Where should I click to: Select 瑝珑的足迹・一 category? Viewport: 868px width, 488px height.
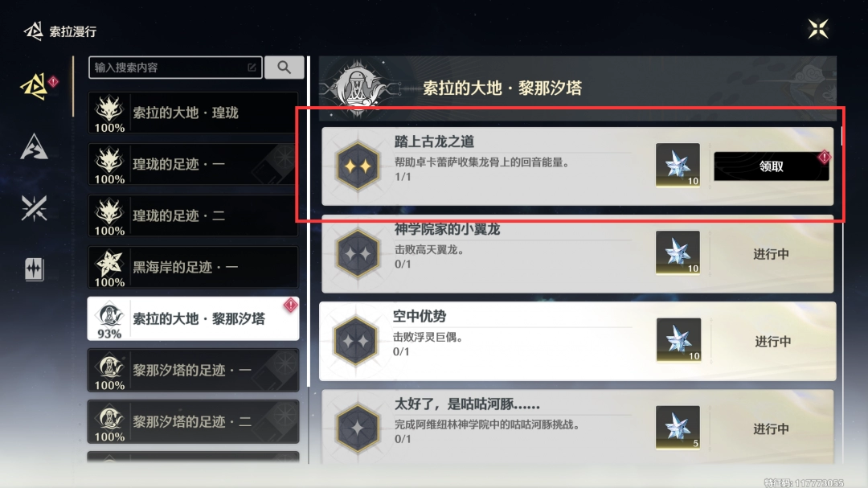pyautogui.click(x=193, y=164)
